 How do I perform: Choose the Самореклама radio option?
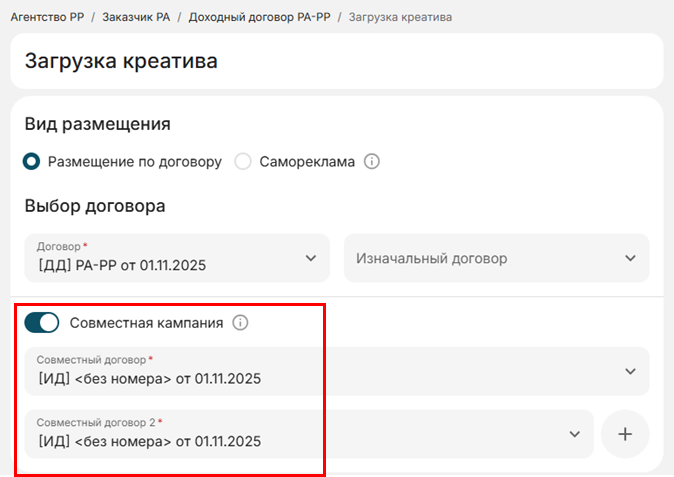coord(243,161)
